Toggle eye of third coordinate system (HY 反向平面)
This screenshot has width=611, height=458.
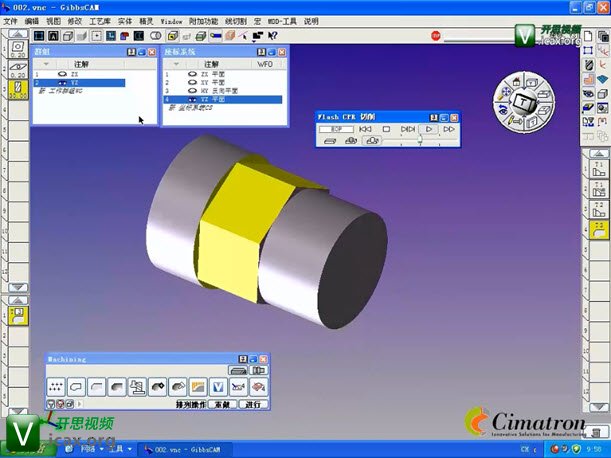(x=192, y=91)
